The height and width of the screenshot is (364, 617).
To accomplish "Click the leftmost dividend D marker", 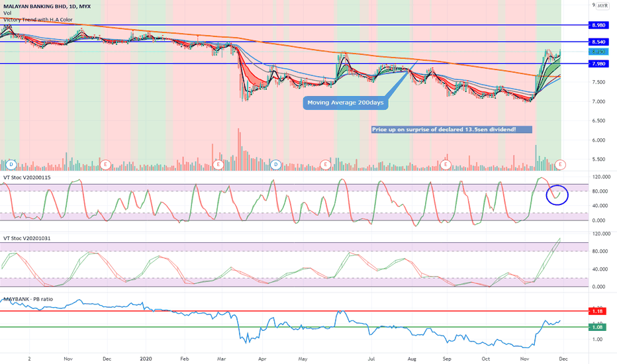I will point(11,165).
